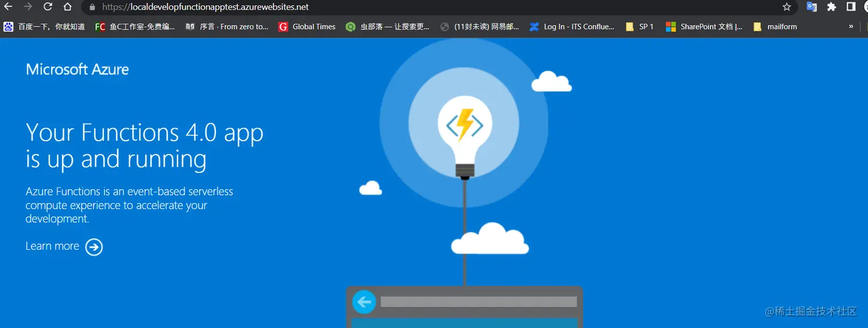The image size is (868, 328).
Task: Click the lock icon in the address bar
Action: click(92, 7)
